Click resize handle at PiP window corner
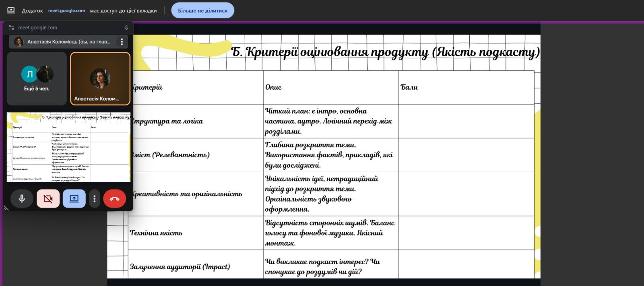The height and width of the screenshot is (286, 644). tap(6, 208)
